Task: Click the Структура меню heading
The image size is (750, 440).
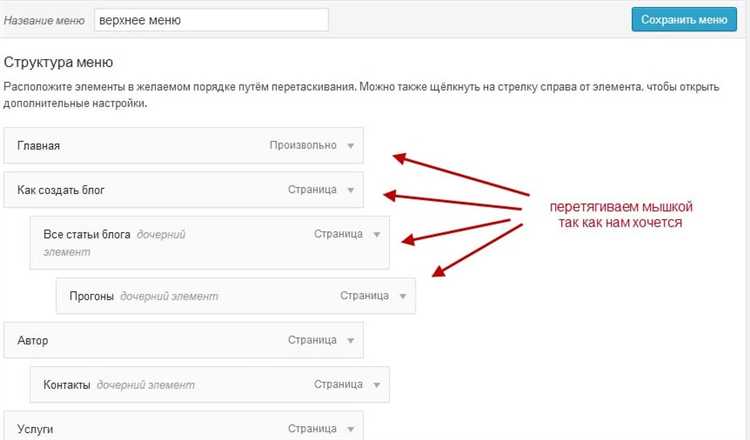Action: tap(58, 62)
